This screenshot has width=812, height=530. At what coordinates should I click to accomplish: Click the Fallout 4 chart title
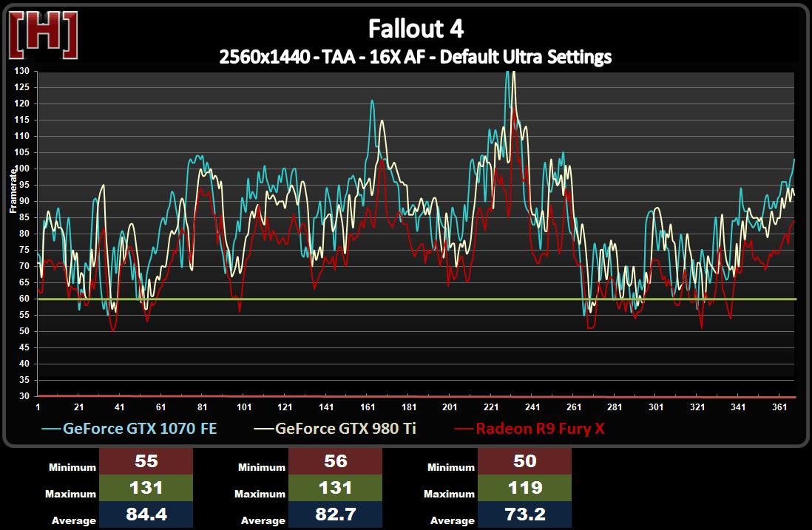tap(416, 29)
